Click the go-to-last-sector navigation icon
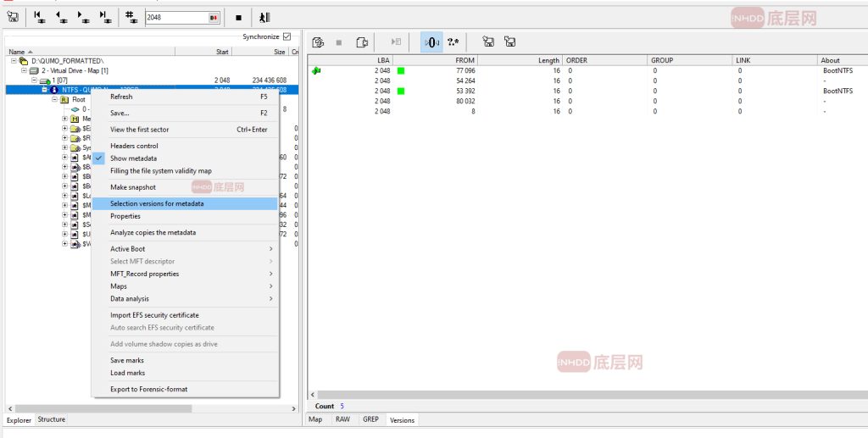Screen dimensions: 868x438 tap(105, 17)
